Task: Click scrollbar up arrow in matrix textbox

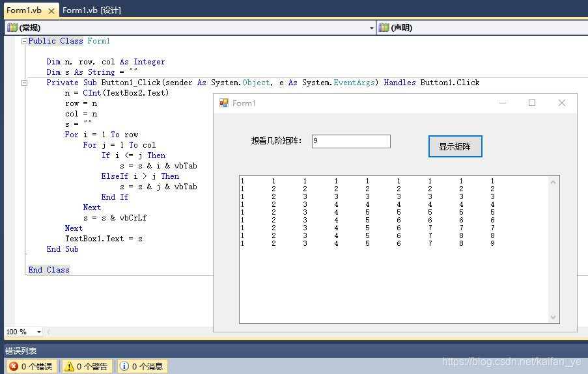Action: (x=553, y=182)
